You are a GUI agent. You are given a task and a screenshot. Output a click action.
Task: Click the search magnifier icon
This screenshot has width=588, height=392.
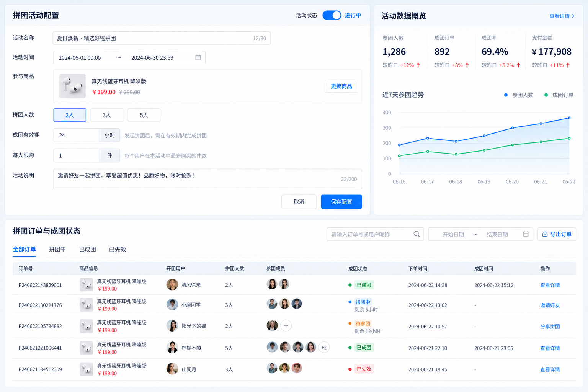pyautogui.click(x=416, y=234)
